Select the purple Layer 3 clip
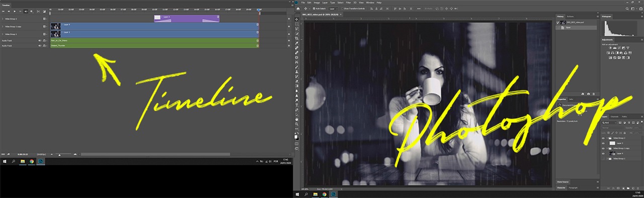Viewport: 644px width, 198px height. 187,18
